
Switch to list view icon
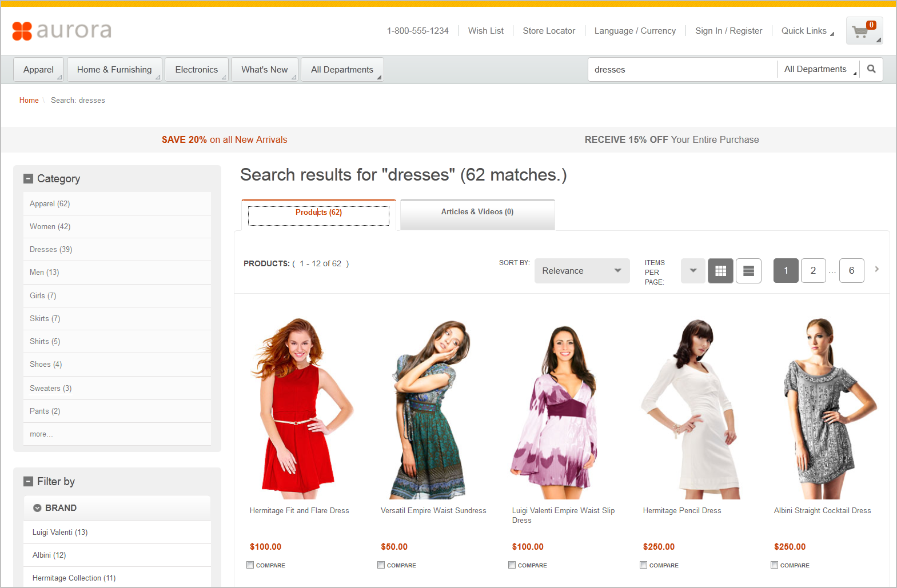[x=748, y=271]
